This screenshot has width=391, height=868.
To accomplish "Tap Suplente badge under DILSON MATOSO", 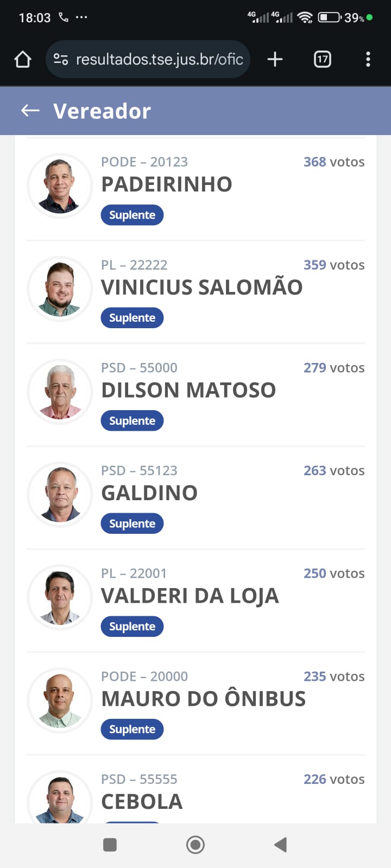I will click(x=132, y=421).
